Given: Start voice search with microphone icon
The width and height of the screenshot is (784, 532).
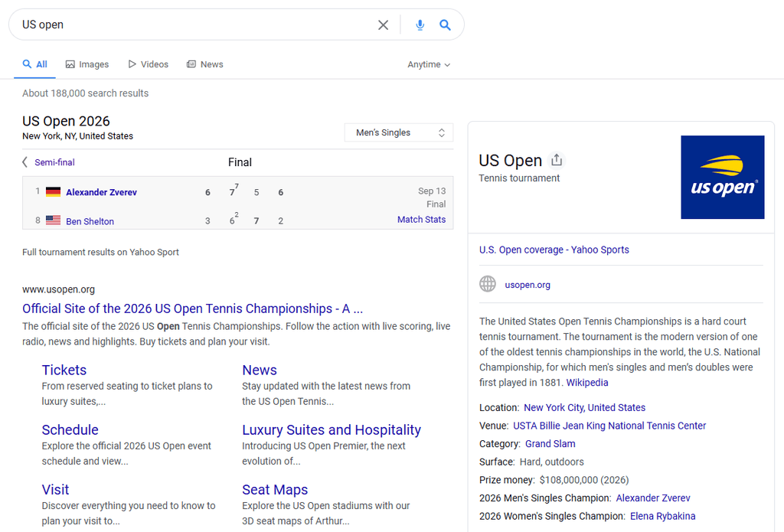Looking at the screenshot, I should tap(420, 25).
